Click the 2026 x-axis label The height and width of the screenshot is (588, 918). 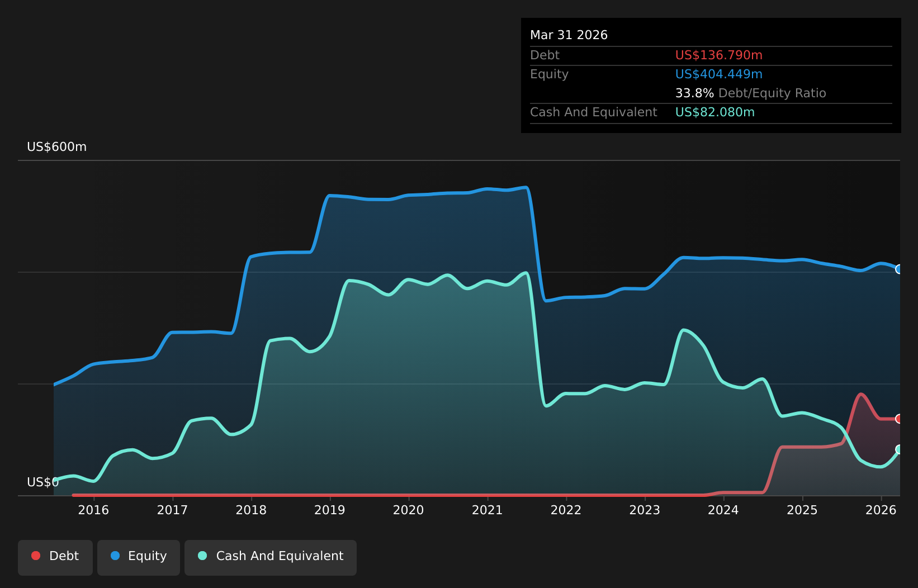click(881, 510)
